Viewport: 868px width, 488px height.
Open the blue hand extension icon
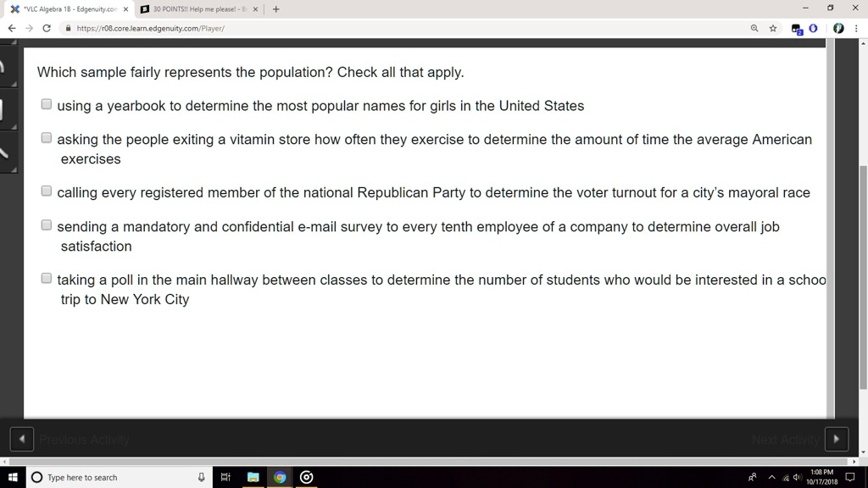point(813,28)
